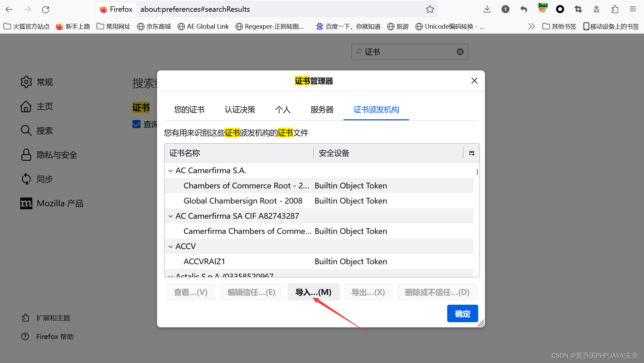Switch to 认证决策 tab
The height and width of the screenshot is (363, 644).
[x=240, y=110]
